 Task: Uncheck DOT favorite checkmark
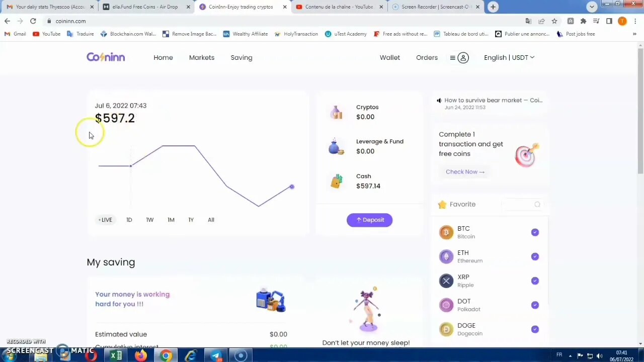(x=535, y=305)
